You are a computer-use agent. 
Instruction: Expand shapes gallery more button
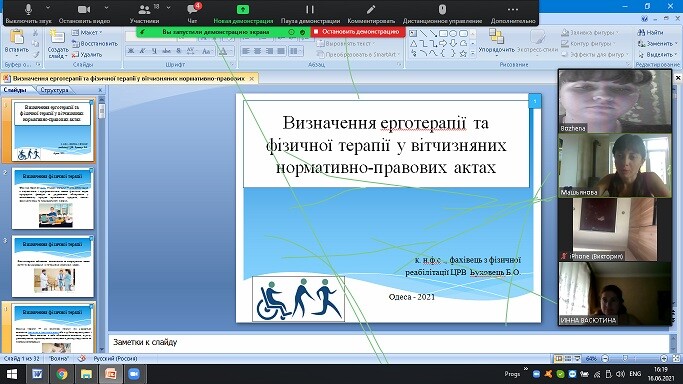473,54
